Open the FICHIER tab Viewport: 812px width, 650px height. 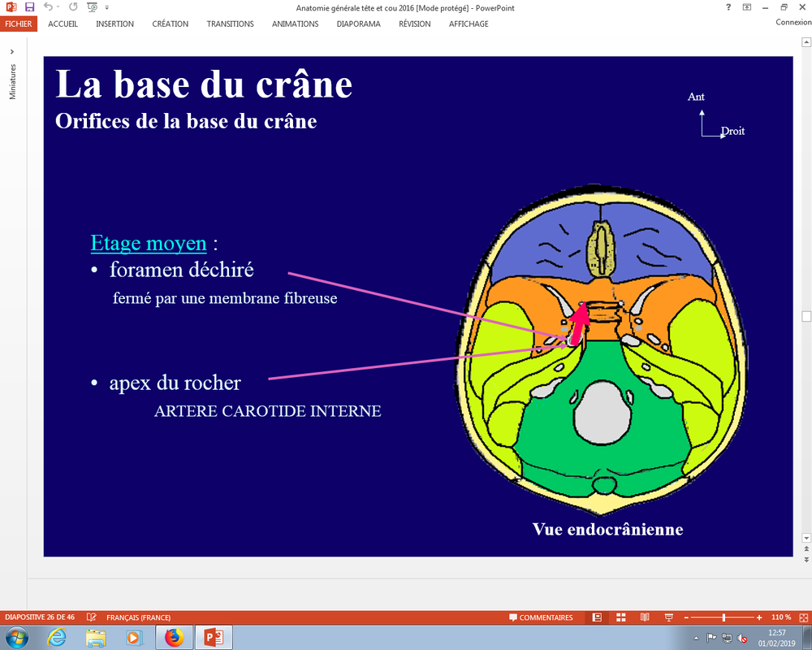19,24
